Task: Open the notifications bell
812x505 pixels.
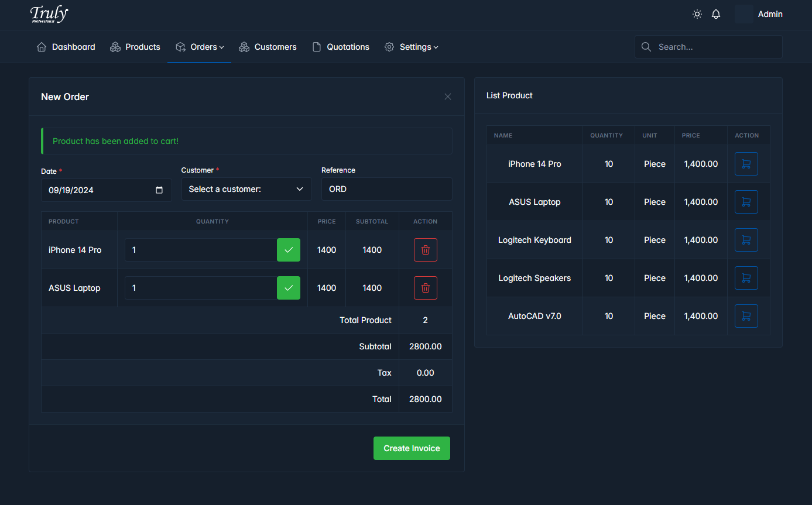Action: point(715,14)
